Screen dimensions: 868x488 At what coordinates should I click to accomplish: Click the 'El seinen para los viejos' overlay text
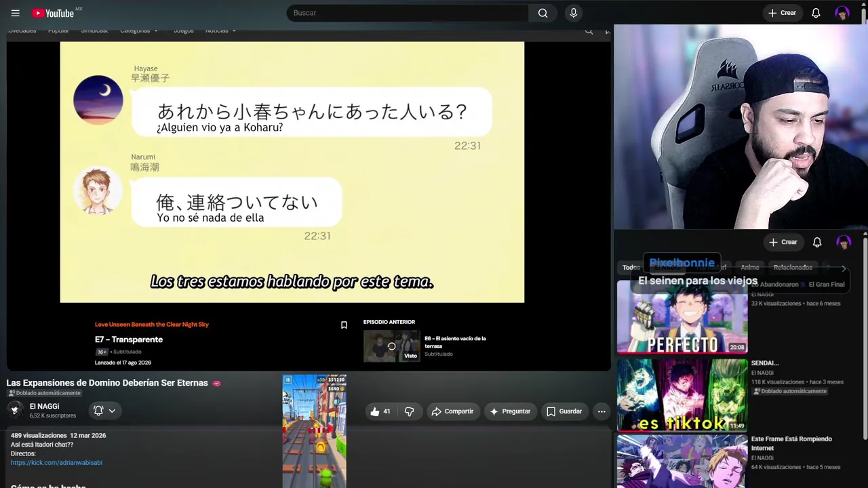point(698,281)
